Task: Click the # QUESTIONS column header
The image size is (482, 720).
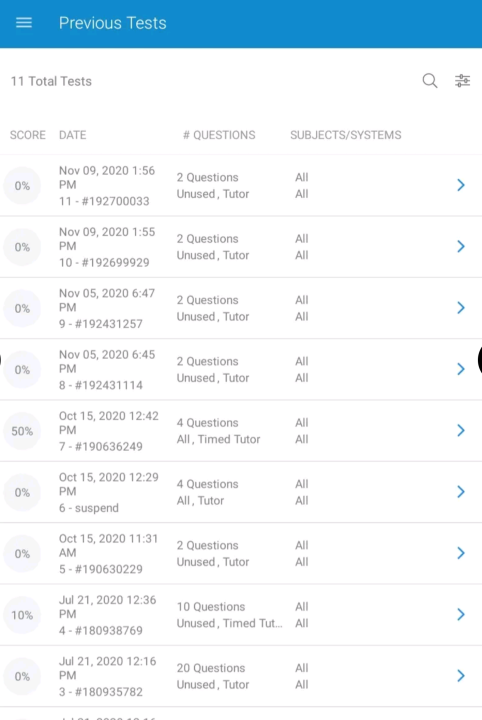Action: [x=219, y=135]
